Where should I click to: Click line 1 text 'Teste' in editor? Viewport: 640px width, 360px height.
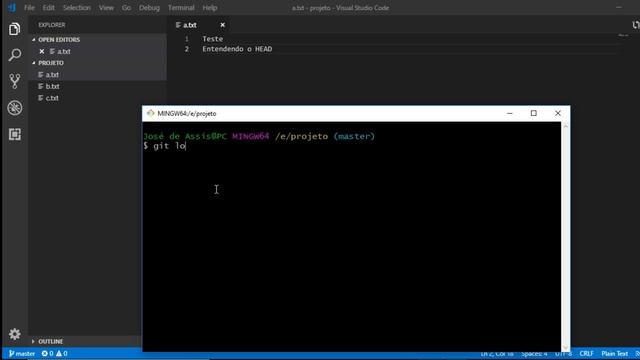213,39
